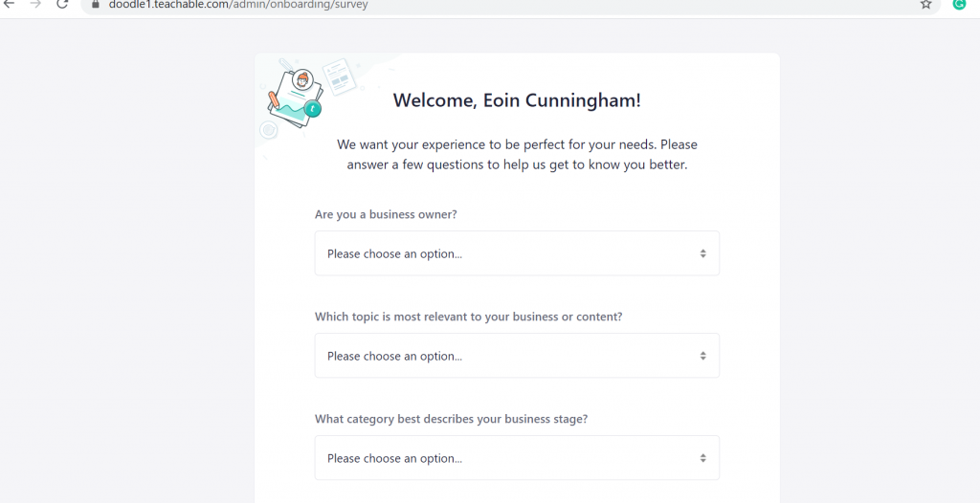980x503 pixels.
Task: Go back using the browser back arrow
Action: click(10, 4)
